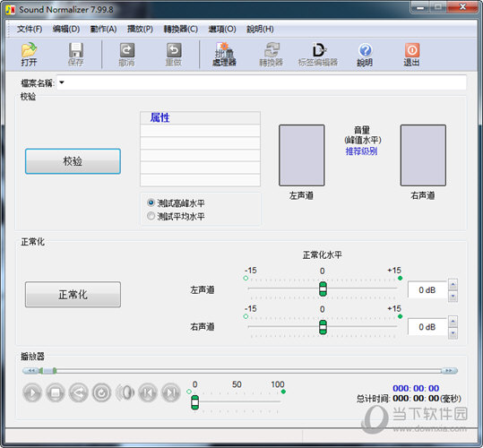
Task: Open the 轉換器(C) menu
Action: [181, 30]
